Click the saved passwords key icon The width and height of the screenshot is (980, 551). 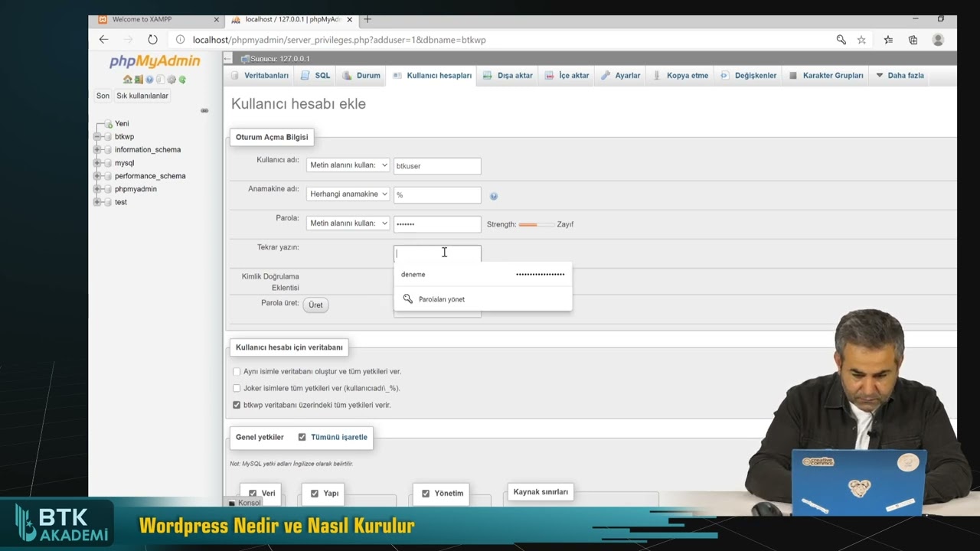pyautogui.click(x=841, y=40)
